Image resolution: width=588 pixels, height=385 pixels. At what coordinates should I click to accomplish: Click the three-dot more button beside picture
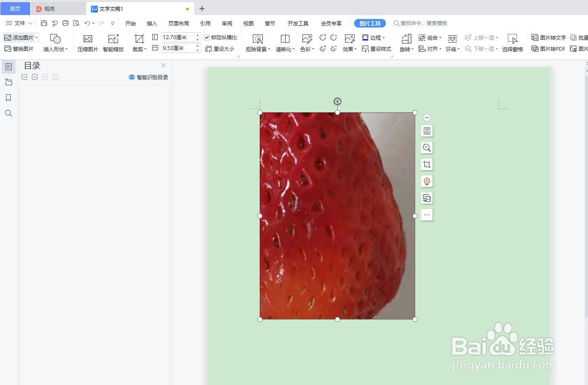coord(427,215)
